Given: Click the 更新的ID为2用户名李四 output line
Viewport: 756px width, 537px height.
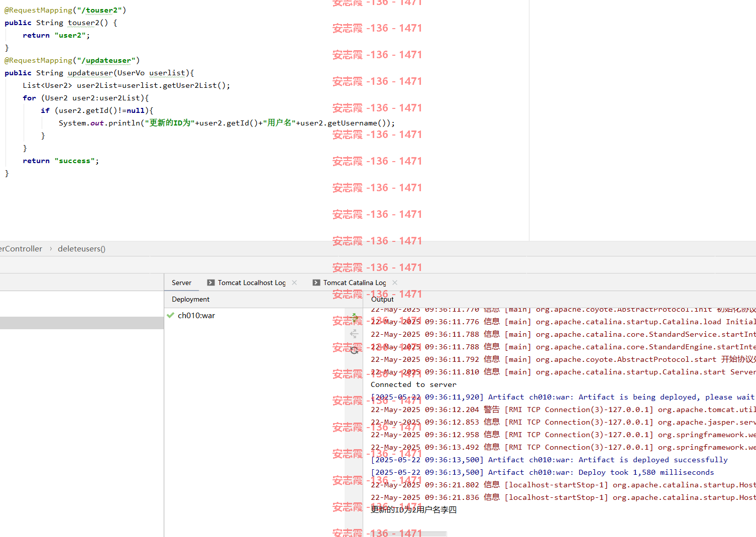Looking at the screenshot, I should pyautogui.click(x=413, y=510).
